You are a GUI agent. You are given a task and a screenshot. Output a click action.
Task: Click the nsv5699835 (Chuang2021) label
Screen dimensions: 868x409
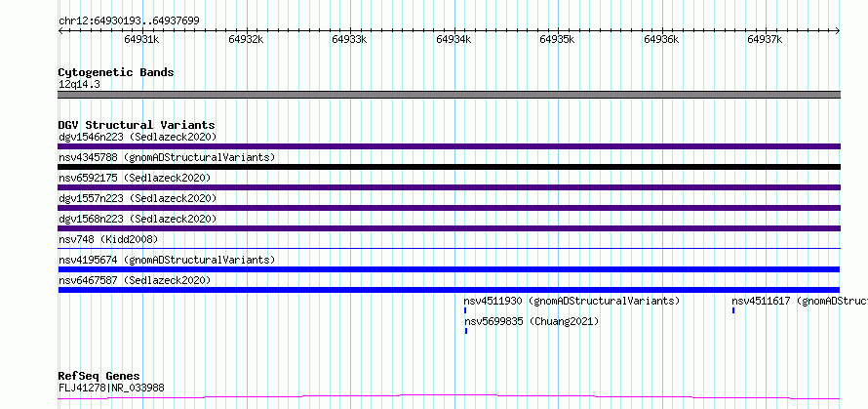click(532, 321)
